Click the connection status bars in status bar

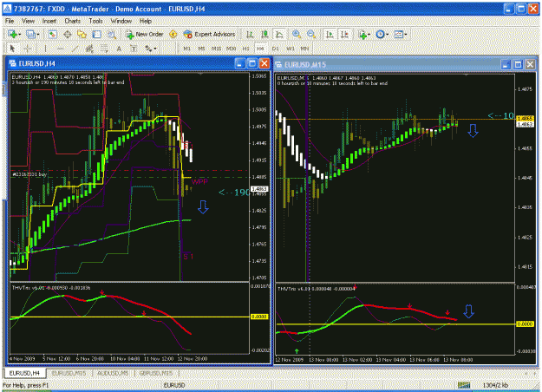pyautogui.click(x=464, y=385)
